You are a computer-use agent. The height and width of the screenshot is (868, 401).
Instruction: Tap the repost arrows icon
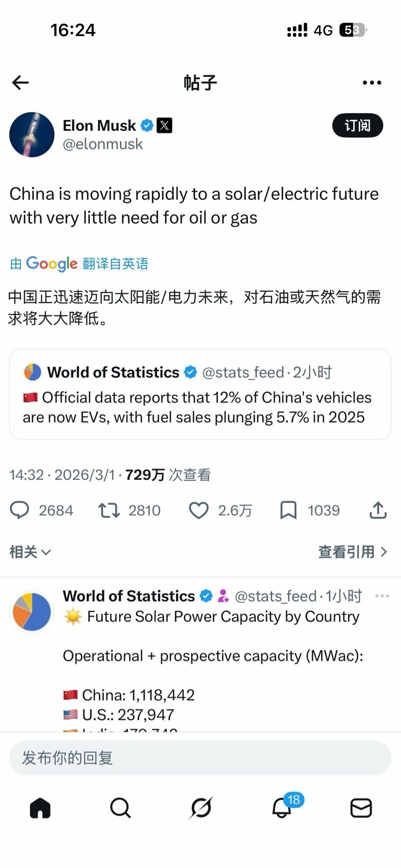109,510
